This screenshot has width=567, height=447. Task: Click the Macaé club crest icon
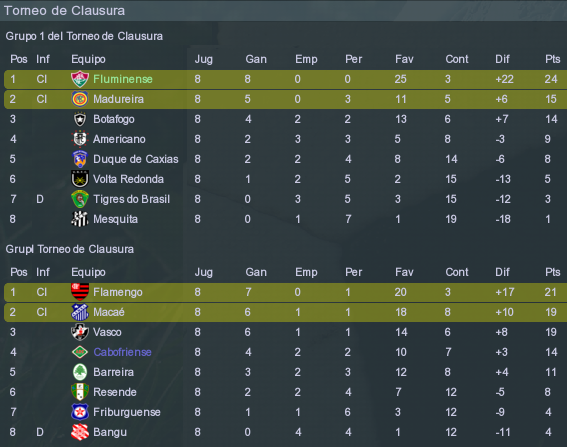click(x=80, y=312)
